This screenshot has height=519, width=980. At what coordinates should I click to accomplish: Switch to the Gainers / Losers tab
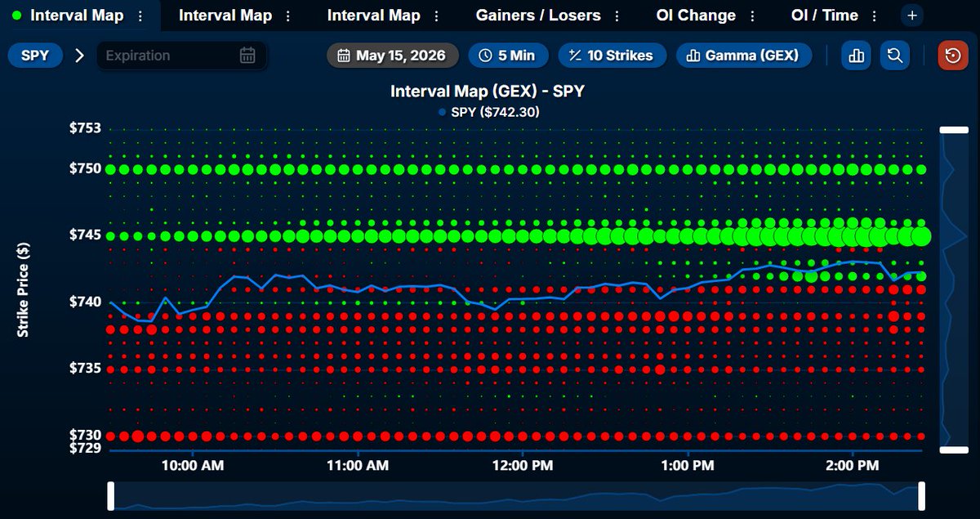click(x=538, y=15)
